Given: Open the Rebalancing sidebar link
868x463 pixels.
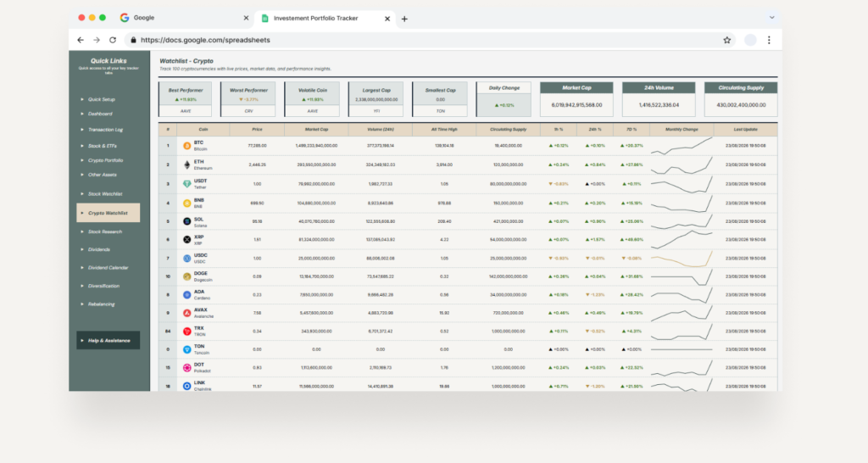Looking at the screenshot, I should pos(102,304).
